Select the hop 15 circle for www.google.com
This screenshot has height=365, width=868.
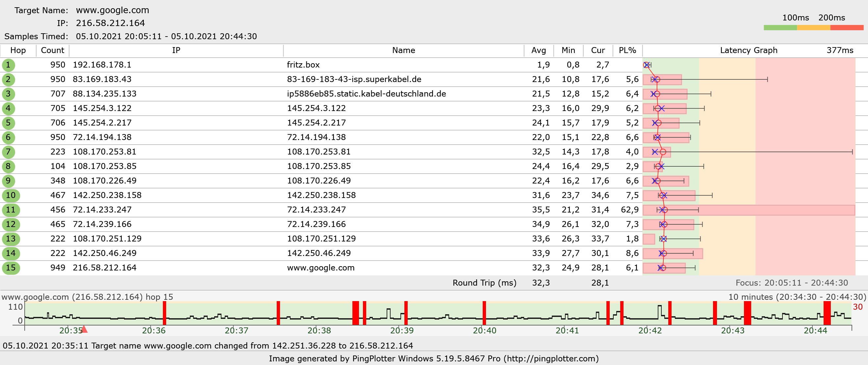[11, 268]
